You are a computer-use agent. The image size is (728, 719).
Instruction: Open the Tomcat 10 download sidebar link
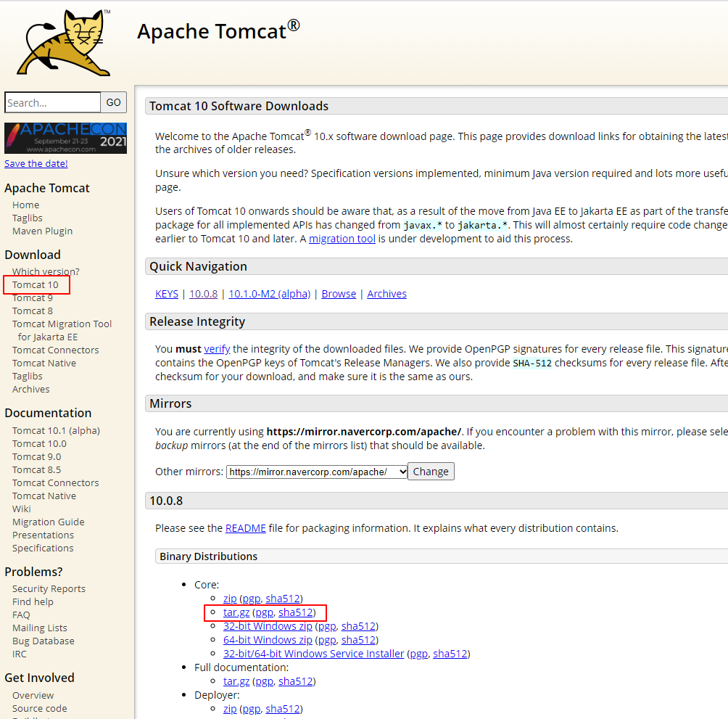(x=35, y=285)
